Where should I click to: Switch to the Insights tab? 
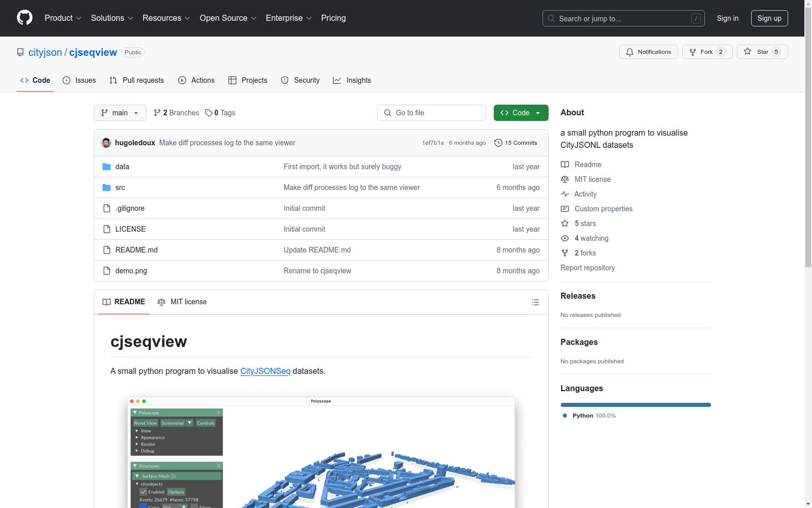tap(352, 80)
